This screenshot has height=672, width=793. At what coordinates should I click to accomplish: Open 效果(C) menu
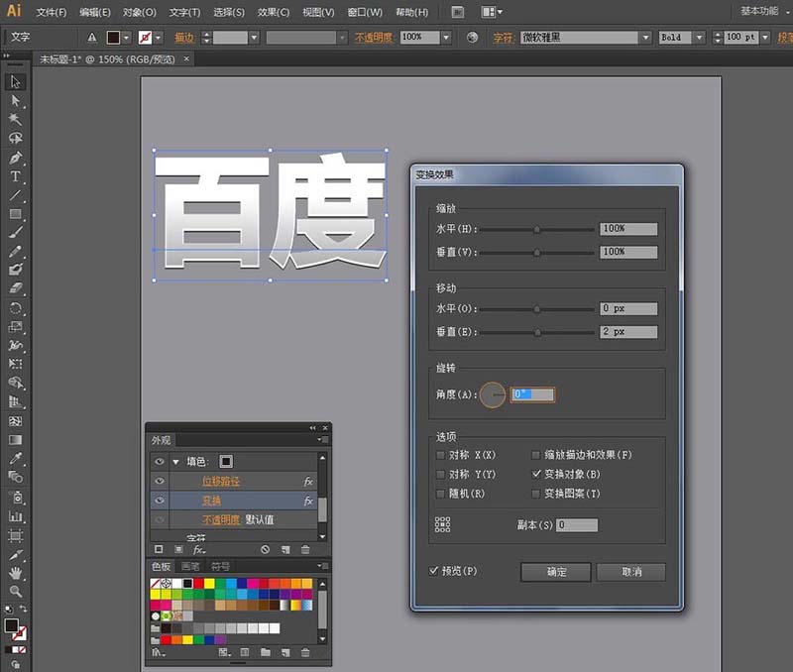tap(274, 12)
